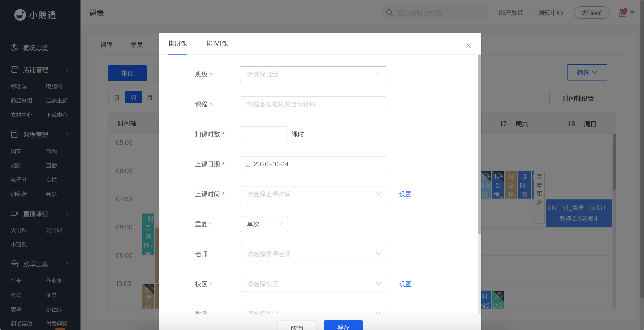Click the 课程管理 document icon
The height and width of the screenshot is (330, 644).
pos(14,134)
